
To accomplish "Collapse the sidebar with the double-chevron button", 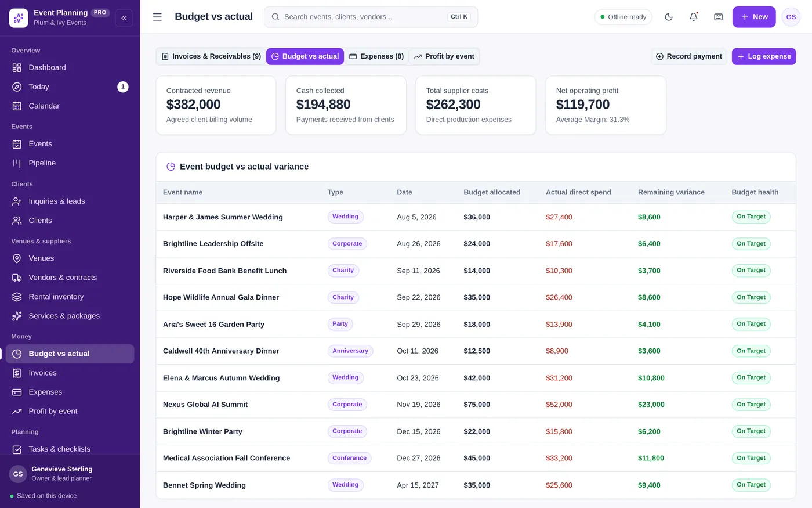I will coord(124,17).
